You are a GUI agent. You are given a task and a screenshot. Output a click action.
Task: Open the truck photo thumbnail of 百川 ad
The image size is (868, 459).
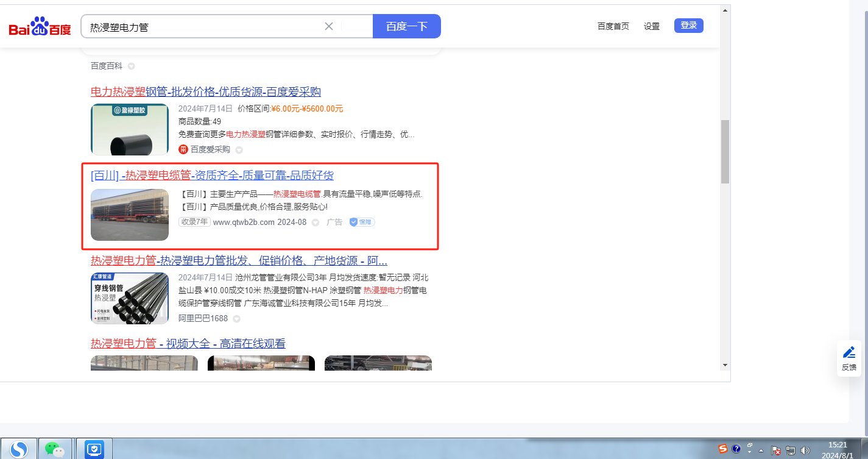130,215
